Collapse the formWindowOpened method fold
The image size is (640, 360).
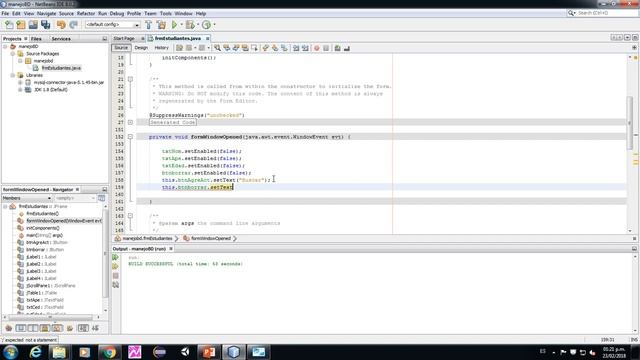(x=130, y=137)
